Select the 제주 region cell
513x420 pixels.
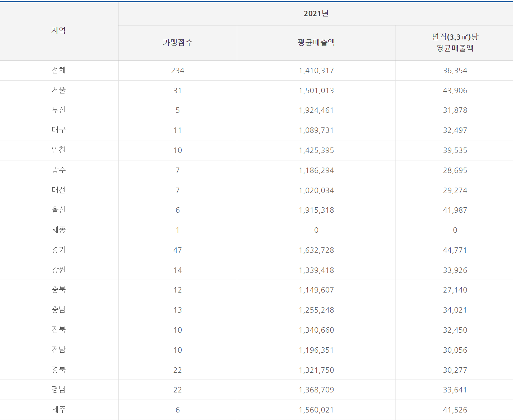[x=59, y=410]
